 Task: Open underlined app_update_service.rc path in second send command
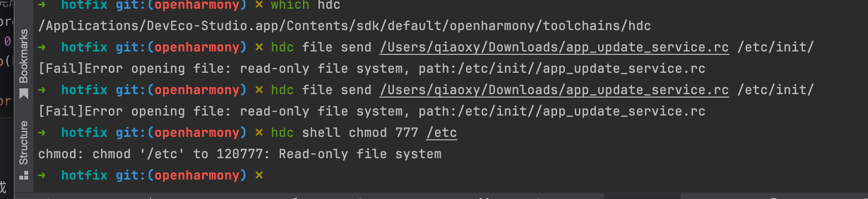pyautogui.click(x=554, y=90)
